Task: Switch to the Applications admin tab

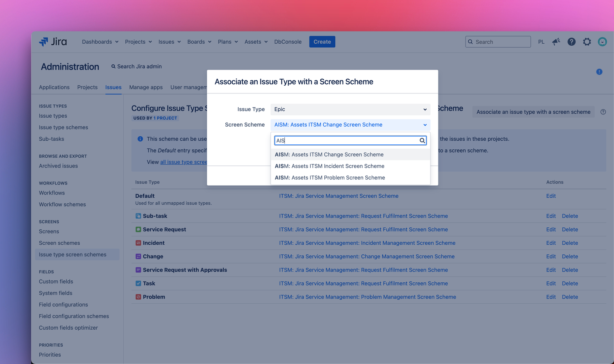Action: tap(54, 87)
